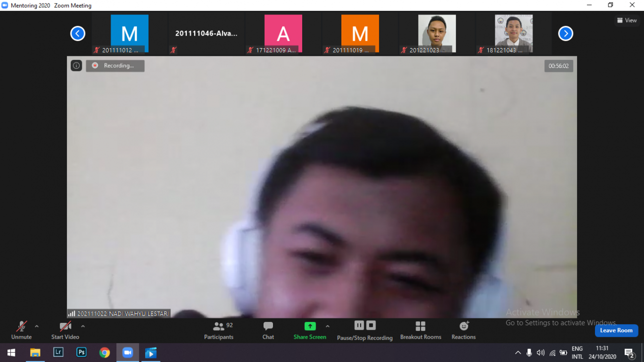Click the green Share Screen icon

[310, 326]
